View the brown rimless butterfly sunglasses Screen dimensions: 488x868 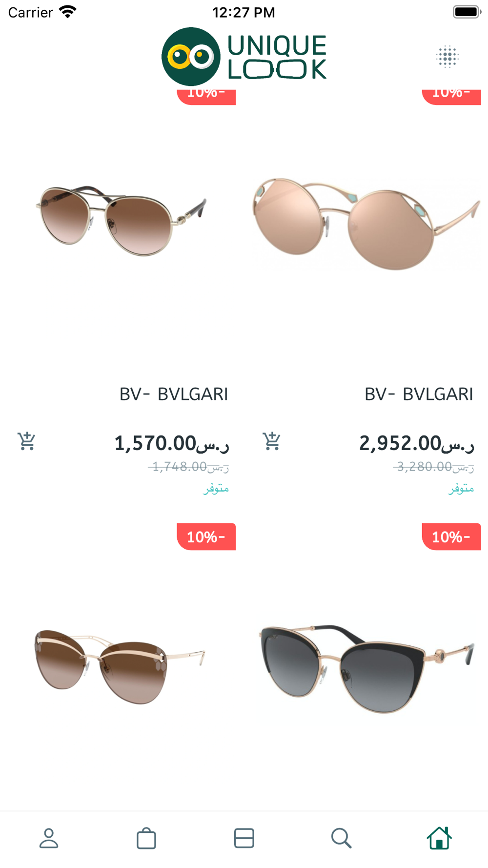tap(120, 666)
